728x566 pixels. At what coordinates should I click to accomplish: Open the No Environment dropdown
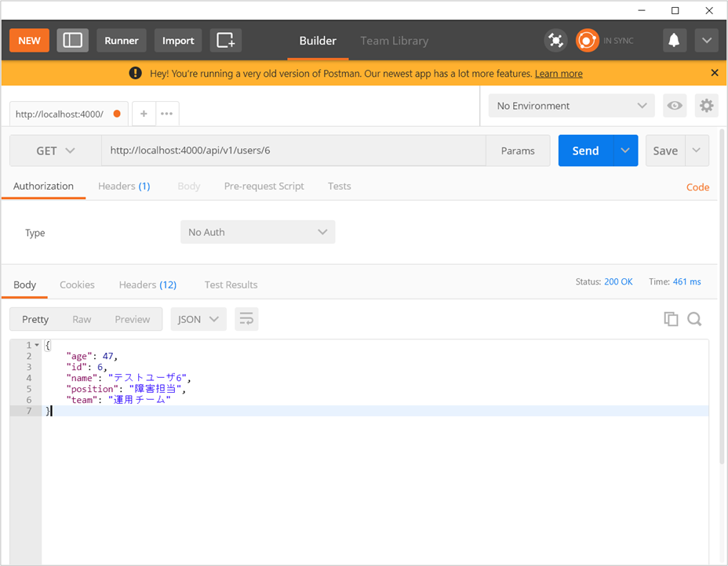(x=572, y=106)
